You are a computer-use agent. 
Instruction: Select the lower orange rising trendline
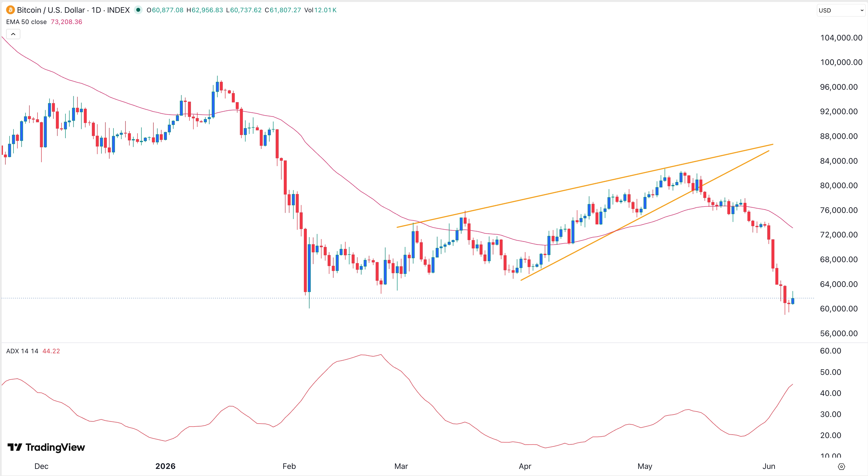[x=645, y=216]
